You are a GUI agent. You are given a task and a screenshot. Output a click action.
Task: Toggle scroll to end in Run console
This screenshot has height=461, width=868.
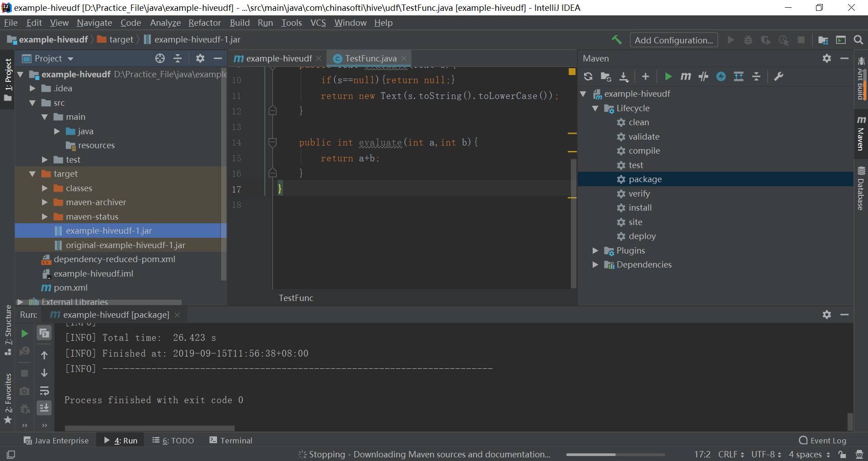(44, 408)
